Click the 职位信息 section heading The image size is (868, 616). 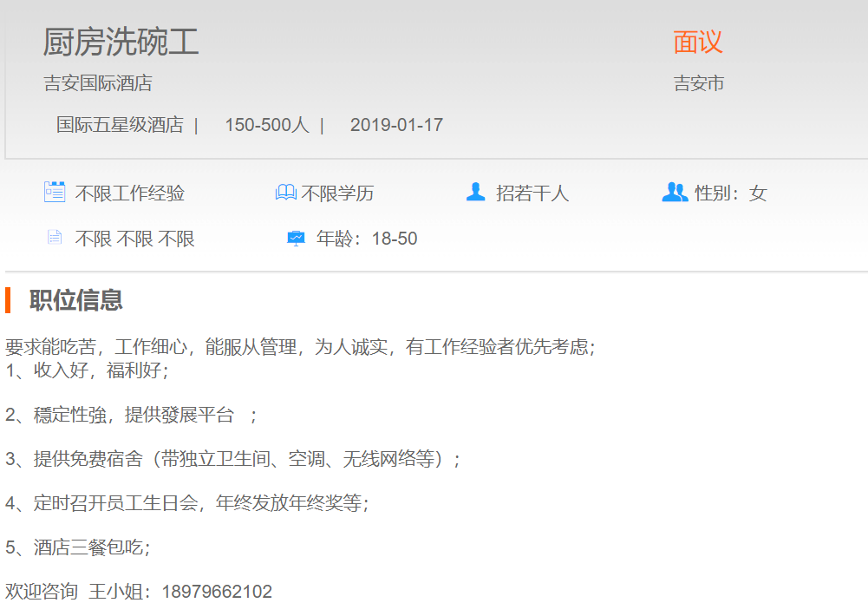[x=76, y=300]
